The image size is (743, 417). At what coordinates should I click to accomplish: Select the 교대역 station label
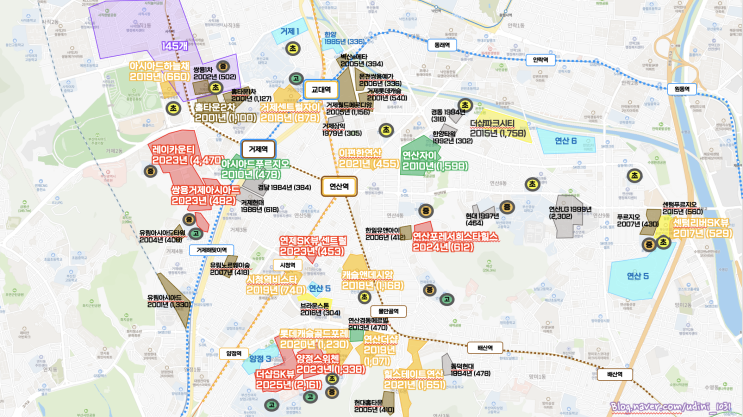coord(321,89)
